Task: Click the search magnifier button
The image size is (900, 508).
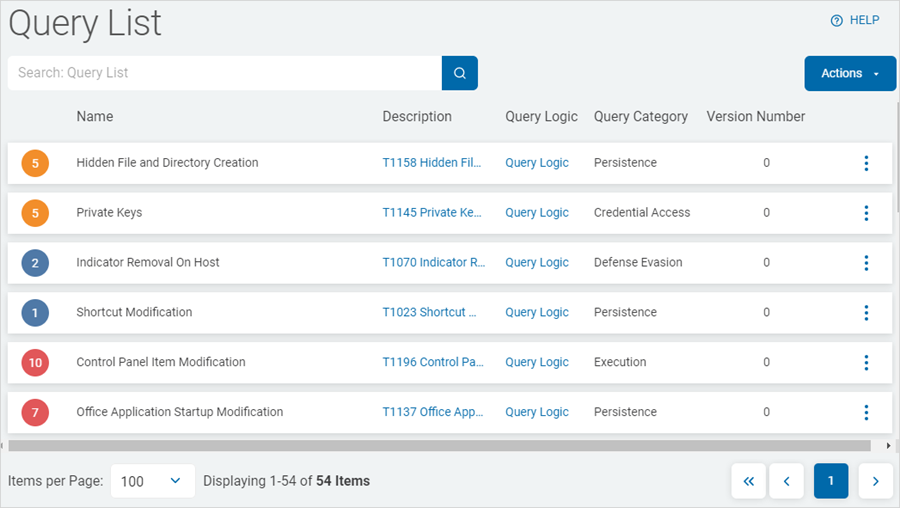Action: coord(459,73)
